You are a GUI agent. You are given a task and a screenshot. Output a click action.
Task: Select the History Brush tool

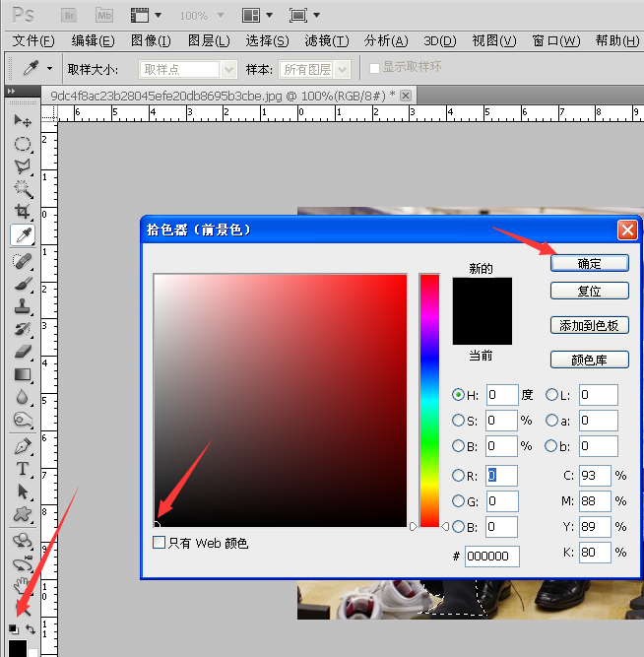click(23, 329)
